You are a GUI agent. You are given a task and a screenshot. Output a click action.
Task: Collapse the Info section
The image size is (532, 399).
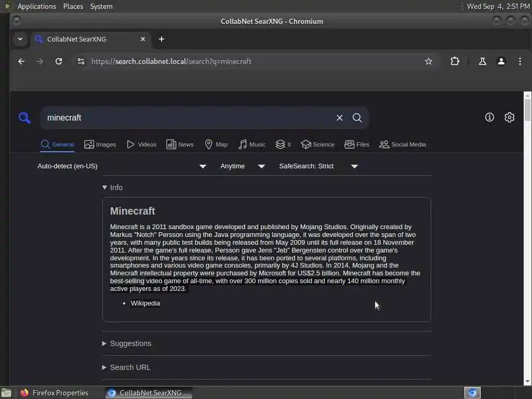pyautogui.click(x=112, y=188)
